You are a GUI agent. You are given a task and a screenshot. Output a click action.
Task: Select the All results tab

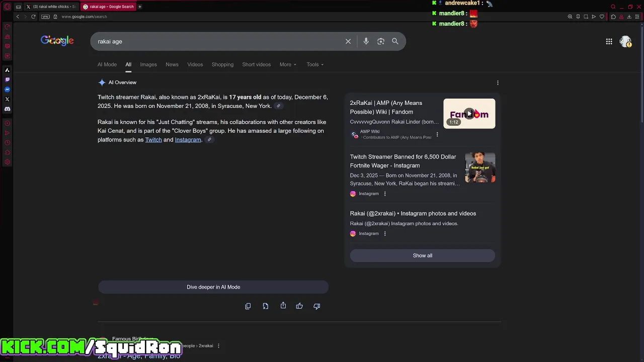point(128,64)
